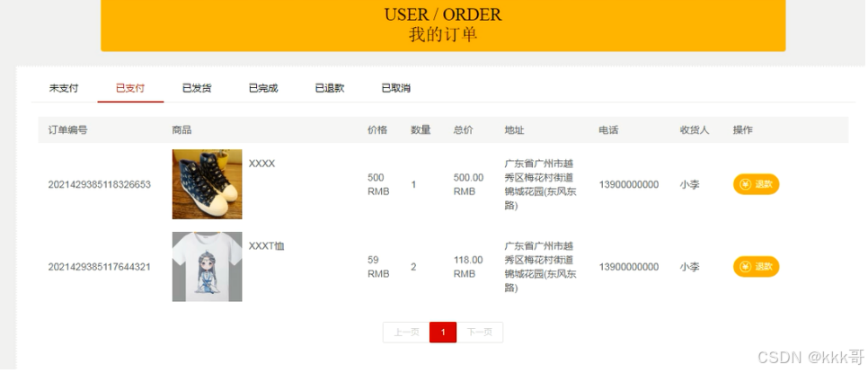
Task: Click the 操作 column header
Action: (743, 130)
